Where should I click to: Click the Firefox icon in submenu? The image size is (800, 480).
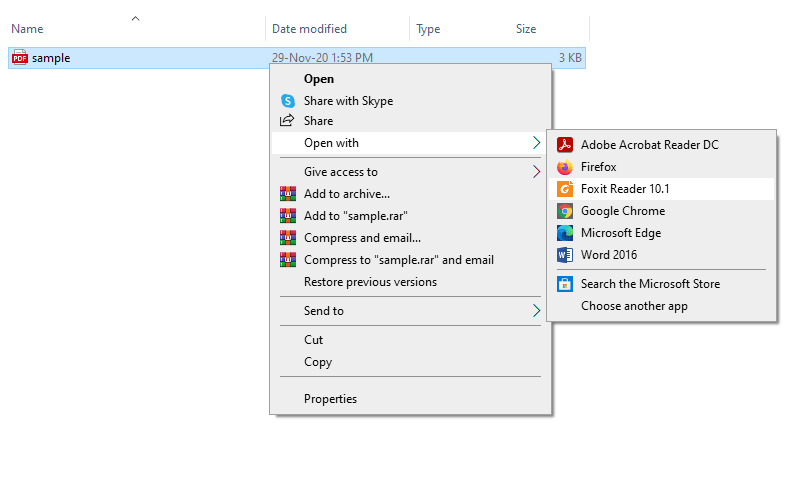(x=565, y=167)
